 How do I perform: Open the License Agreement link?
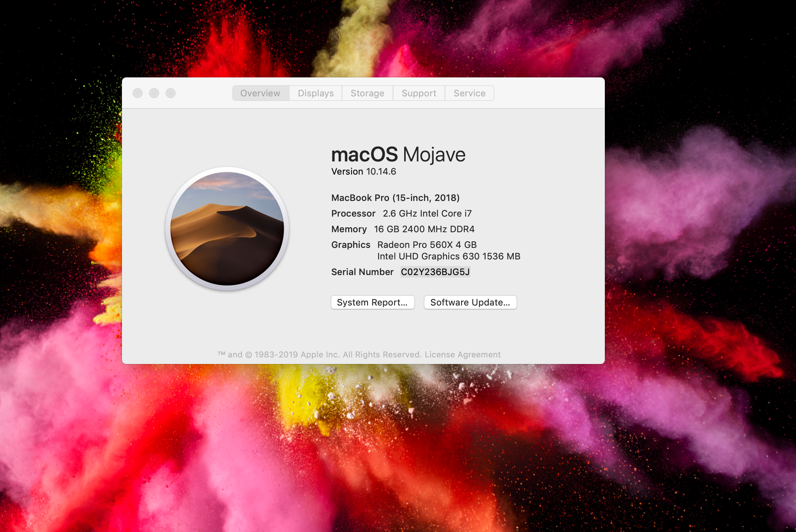tap(463, 355)
